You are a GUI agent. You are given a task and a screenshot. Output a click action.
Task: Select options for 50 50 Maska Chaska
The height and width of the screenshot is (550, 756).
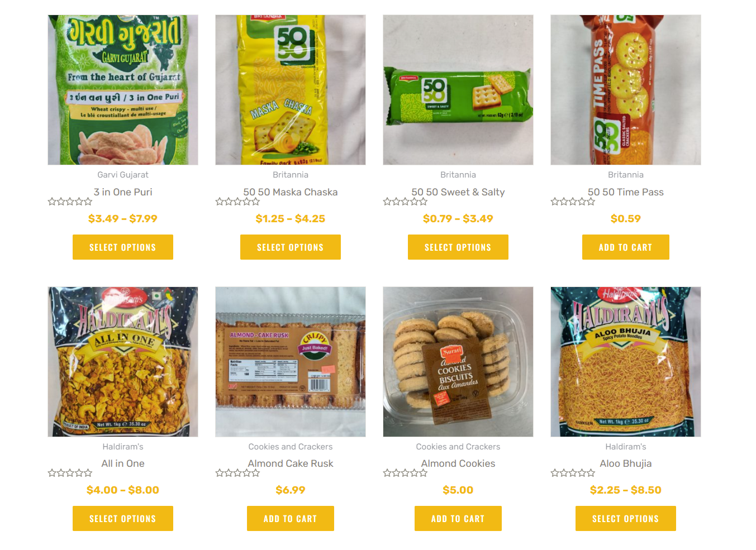(291, 247)
